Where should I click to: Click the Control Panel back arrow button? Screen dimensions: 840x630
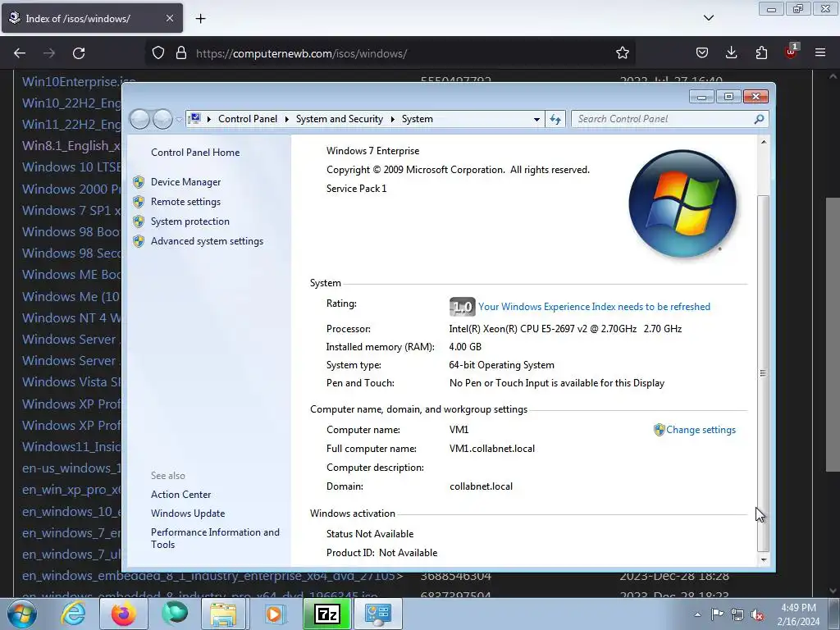pyautogui.click(x=139, y=119)
